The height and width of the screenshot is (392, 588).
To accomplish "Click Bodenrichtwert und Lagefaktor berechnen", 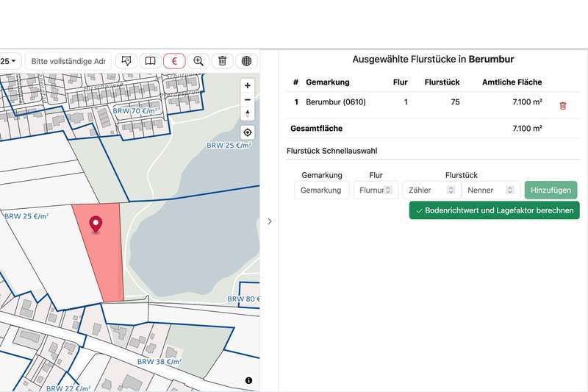I will [494, 210].
